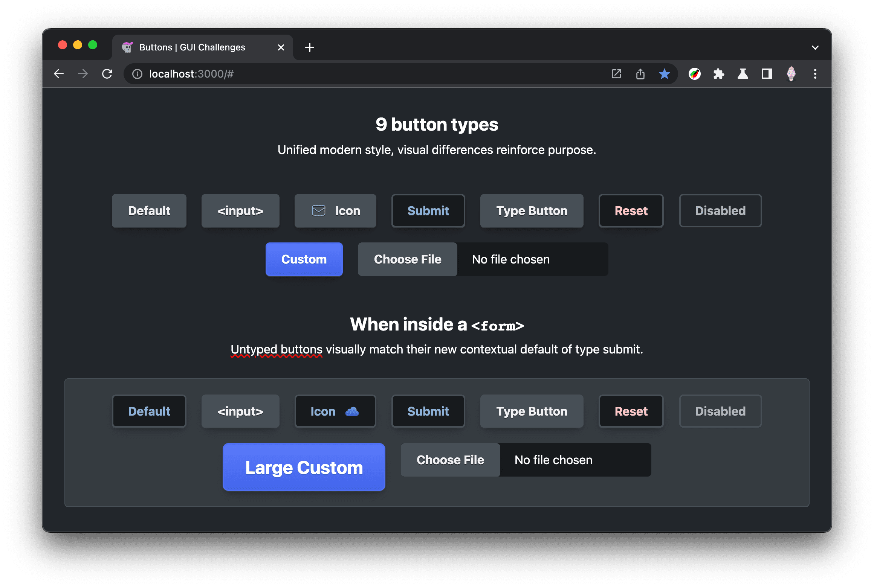This screenshot has height=588, width=874.
Task: Click the Submit button outside form
Action: (x=428, y=211)
